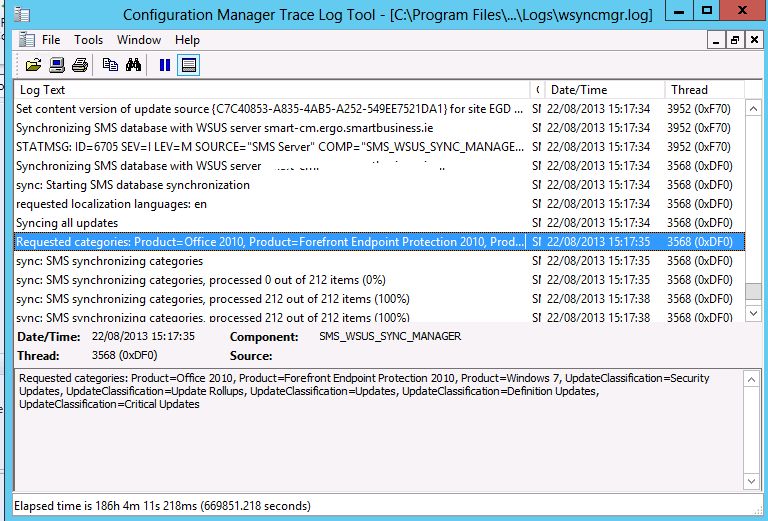Click the details pane scroll down arrow
This screenshot has width=768, height=521.
coord(752,481)
